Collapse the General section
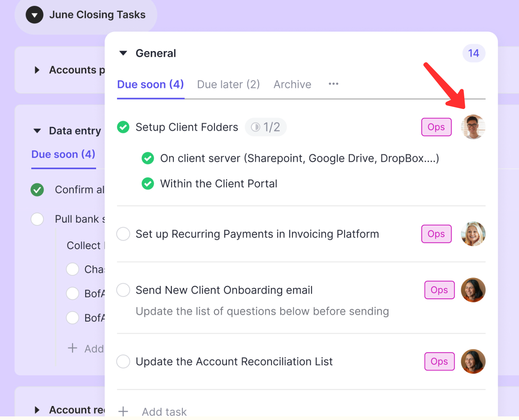519x420 pixels. click(123, 53)
